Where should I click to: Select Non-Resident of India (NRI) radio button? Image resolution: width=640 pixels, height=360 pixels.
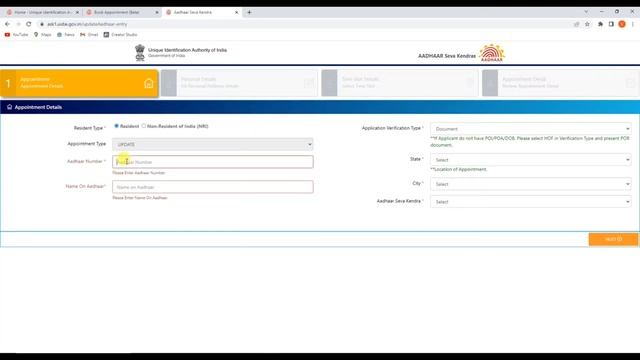click(x=144, y=126)
